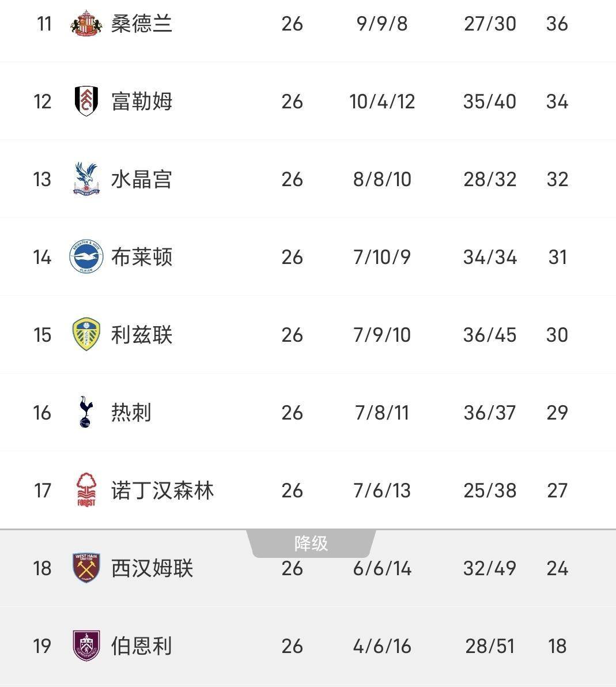Viewport: 616px width, 687px height.
Task: Open the West Ham United crossed-hammers badge
Action: tap(85, 568)
